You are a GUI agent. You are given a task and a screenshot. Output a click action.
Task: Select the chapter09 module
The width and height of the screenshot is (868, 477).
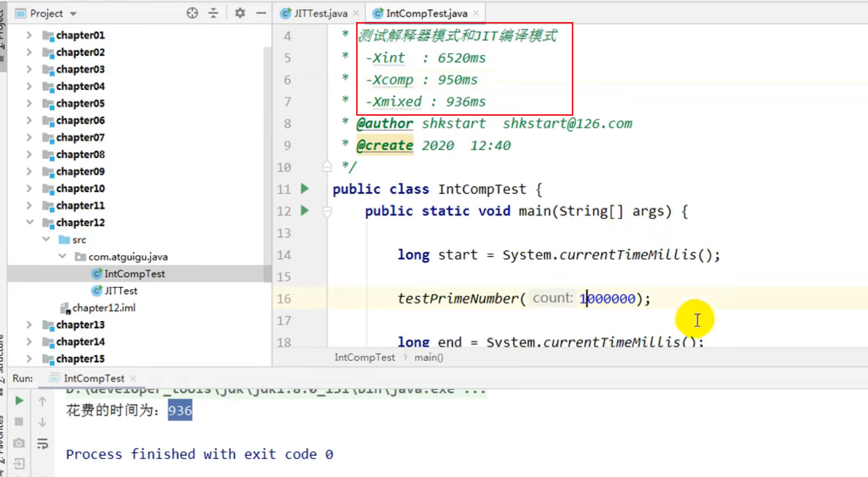(80, 171)
